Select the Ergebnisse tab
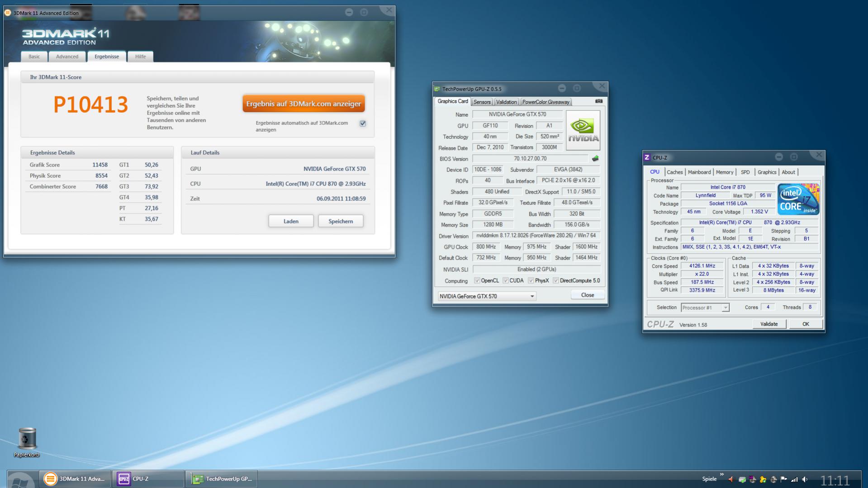 (107, 57)
